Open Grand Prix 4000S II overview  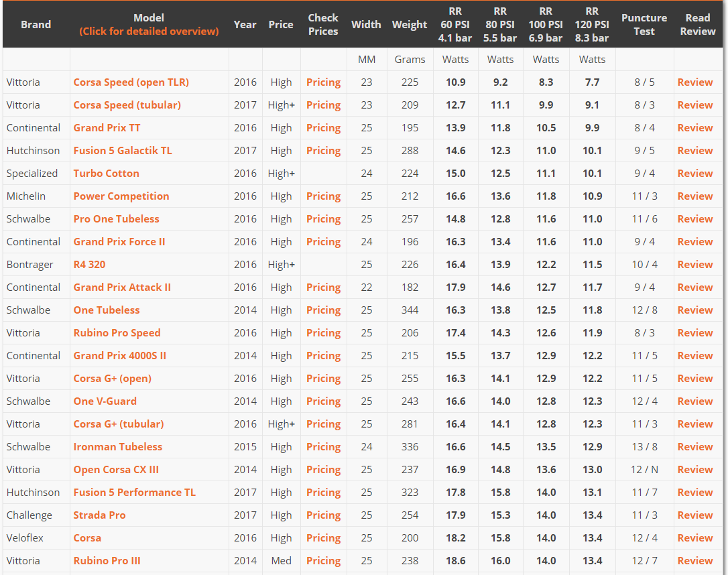[x=120, y=355]
